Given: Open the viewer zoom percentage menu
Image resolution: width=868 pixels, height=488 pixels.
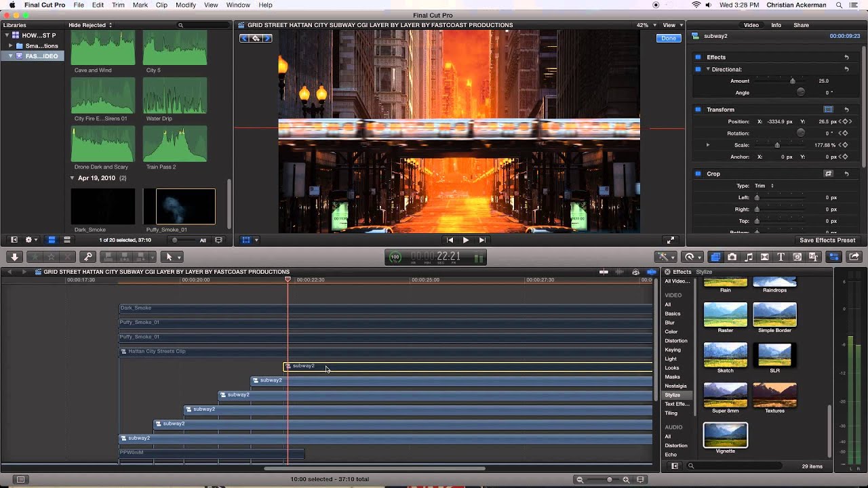Looking at the screenshot, I should tap(645, 25).
